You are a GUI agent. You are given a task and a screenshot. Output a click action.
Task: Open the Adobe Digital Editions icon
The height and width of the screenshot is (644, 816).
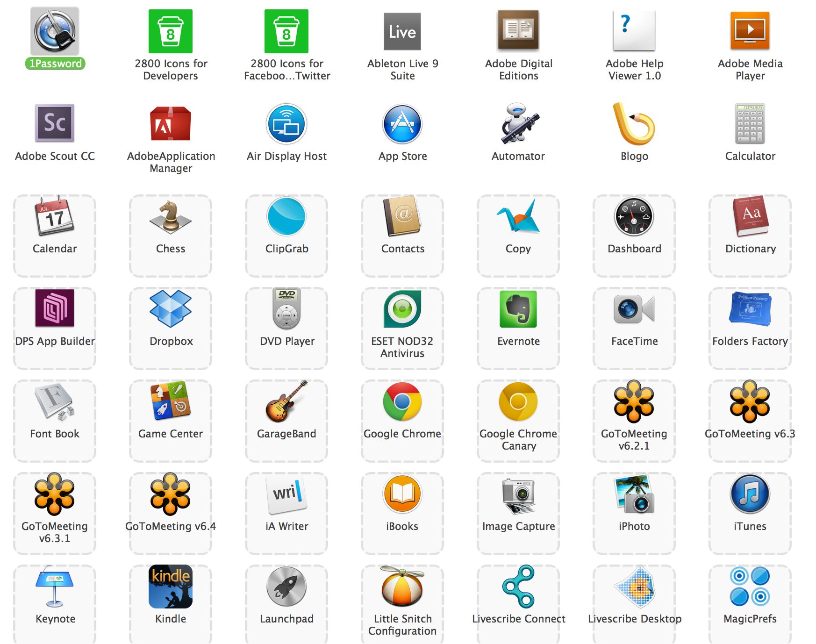[518, 30]
